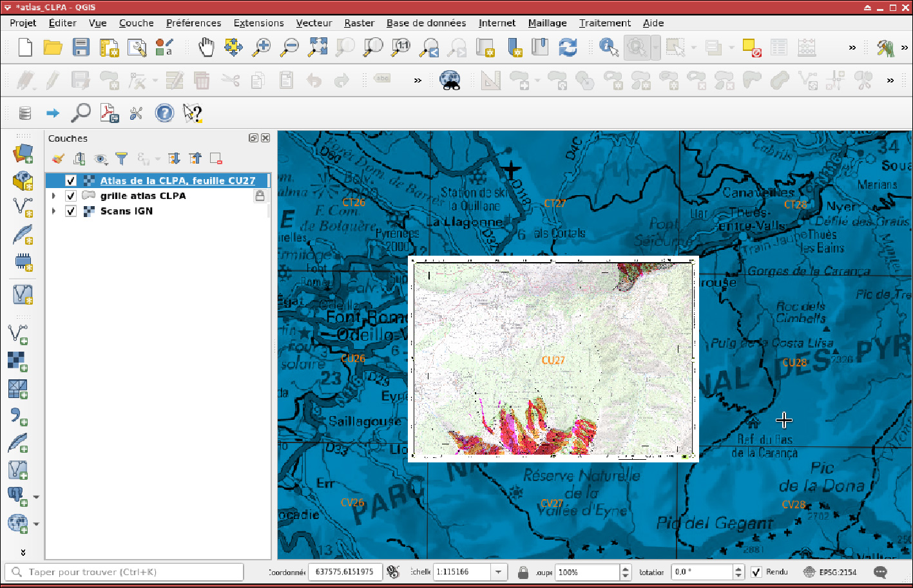Click the filter legend funnel icon
Image resolution: width=913 pixels, height=588 pixels.
121,158
